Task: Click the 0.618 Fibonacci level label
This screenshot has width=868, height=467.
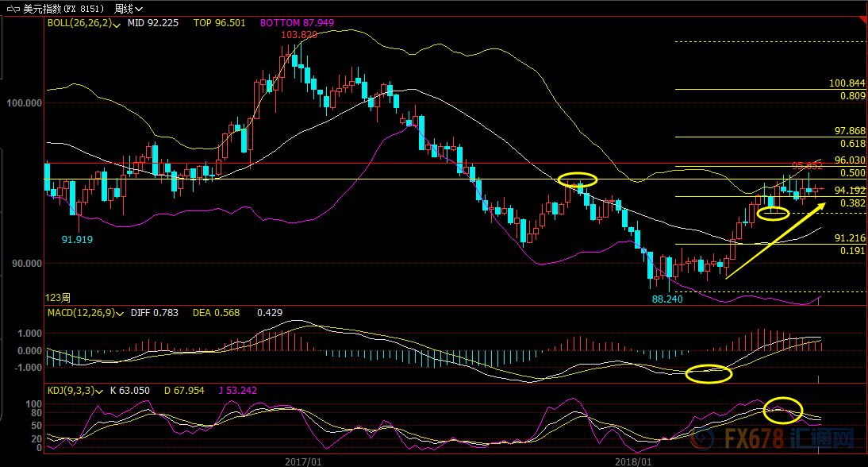Action: [x=851, y=144]
